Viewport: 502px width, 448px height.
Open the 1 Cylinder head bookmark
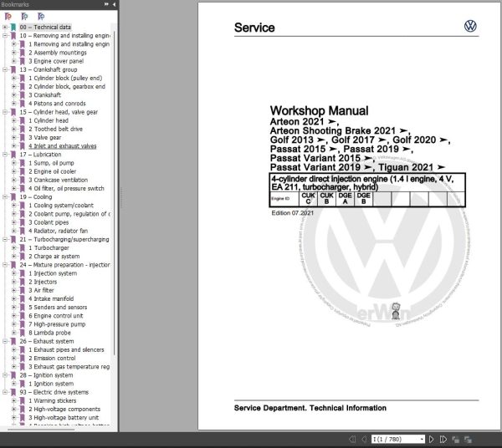click(x=49, y=120)
